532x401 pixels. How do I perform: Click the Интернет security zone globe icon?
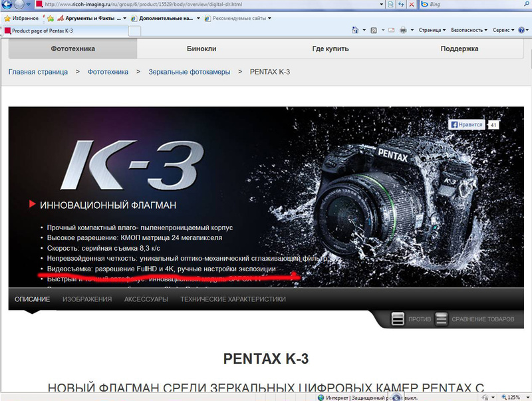[321, 397]
